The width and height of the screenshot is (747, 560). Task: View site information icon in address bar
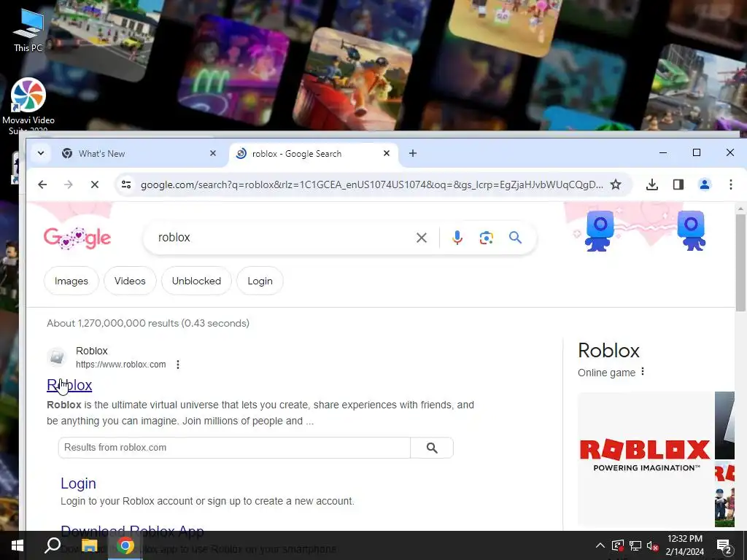click(126, 184)
